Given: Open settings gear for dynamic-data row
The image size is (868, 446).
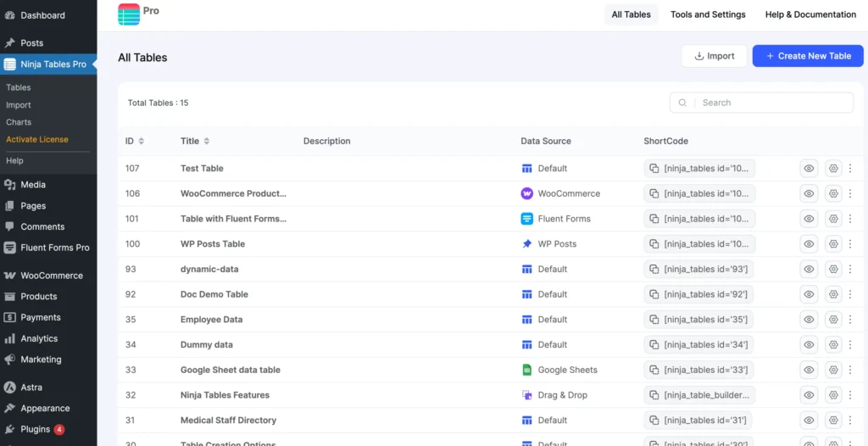Looking at the screenshot, I should 833,270.
